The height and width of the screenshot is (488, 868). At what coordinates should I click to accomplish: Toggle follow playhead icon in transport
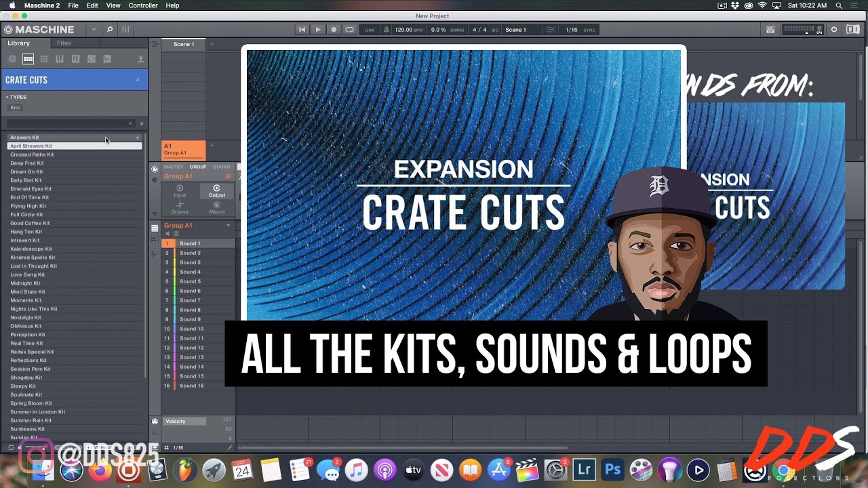(551, 30)
